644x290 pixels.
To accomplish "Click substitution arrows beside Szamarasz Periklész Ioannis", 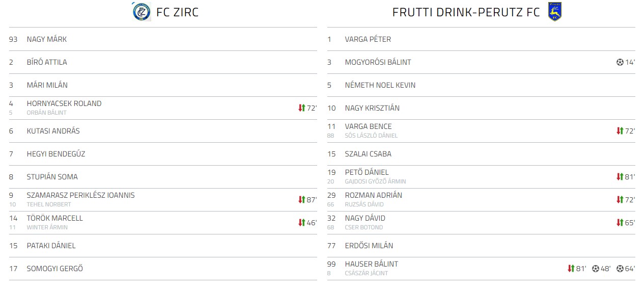I will tap(301, 200).
